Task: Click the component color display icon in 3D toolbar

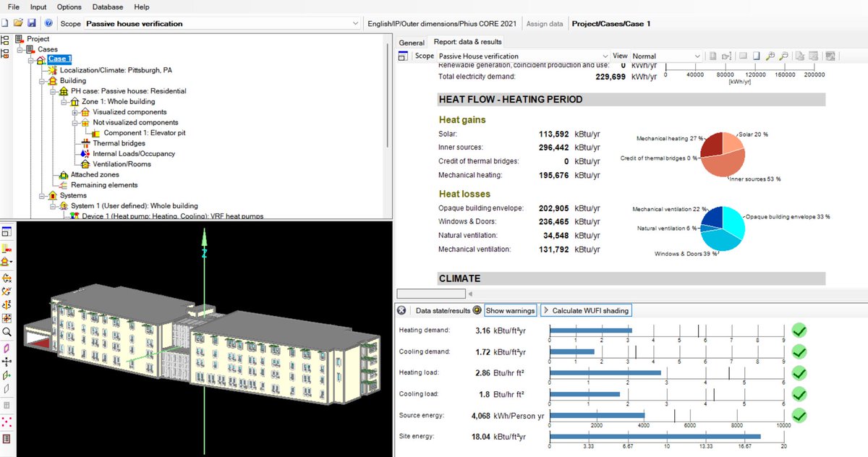Action: (x=7, y=247)
